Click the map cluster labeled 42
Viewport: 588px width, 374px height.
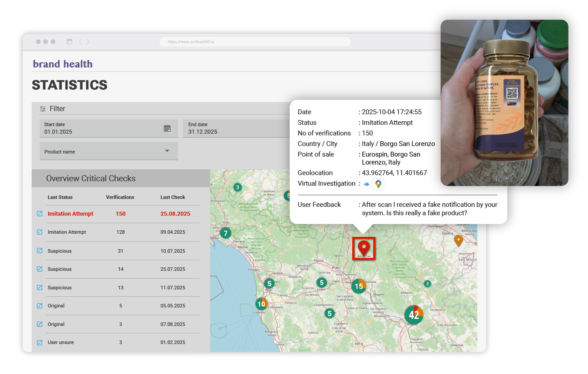(x=414, y=315)
